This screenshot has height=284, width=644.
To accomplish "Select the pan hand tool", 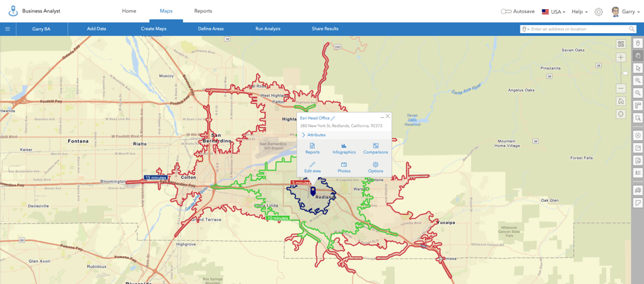I will 638,55.
